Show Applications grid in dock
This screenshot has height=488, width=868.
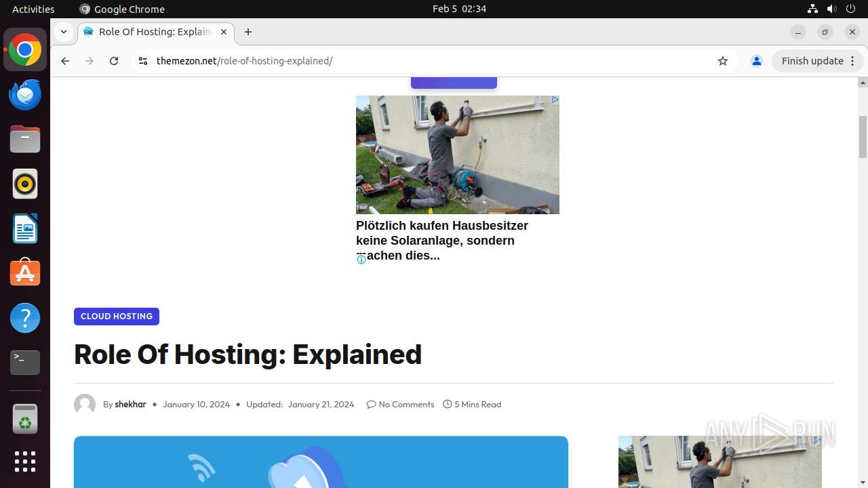(x=25, y=462)
